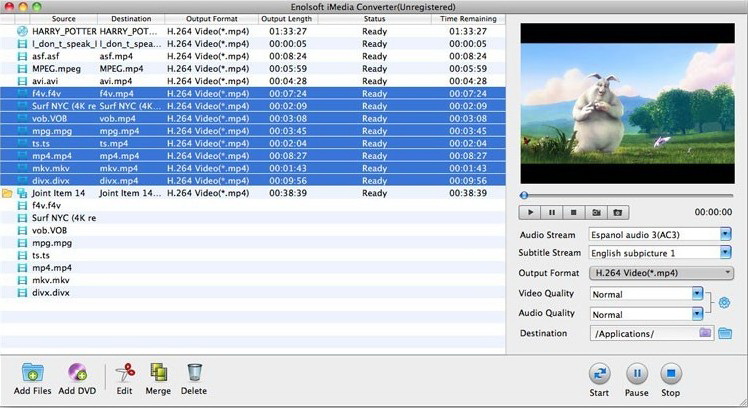Click the preview seek slider handle
The height and width of the screenshot is (408, 748).
(523, 195)
